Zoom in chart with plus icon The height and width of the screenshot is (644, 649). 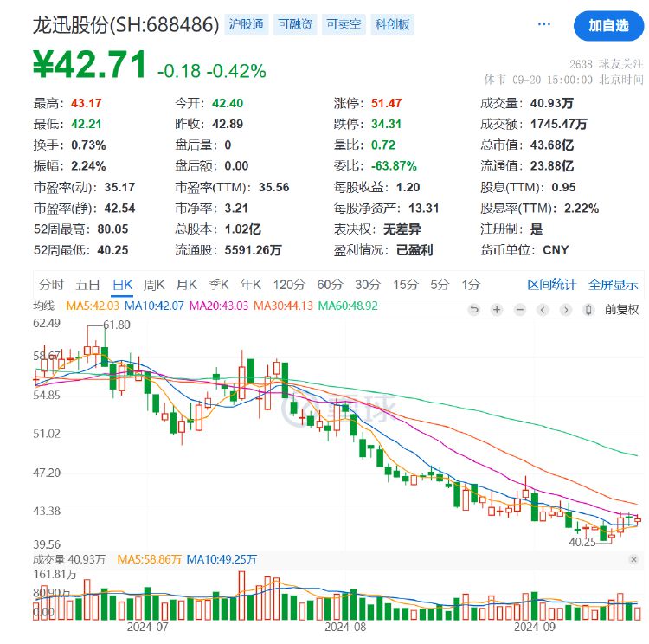pyautogui.click(x=497, y=309)
